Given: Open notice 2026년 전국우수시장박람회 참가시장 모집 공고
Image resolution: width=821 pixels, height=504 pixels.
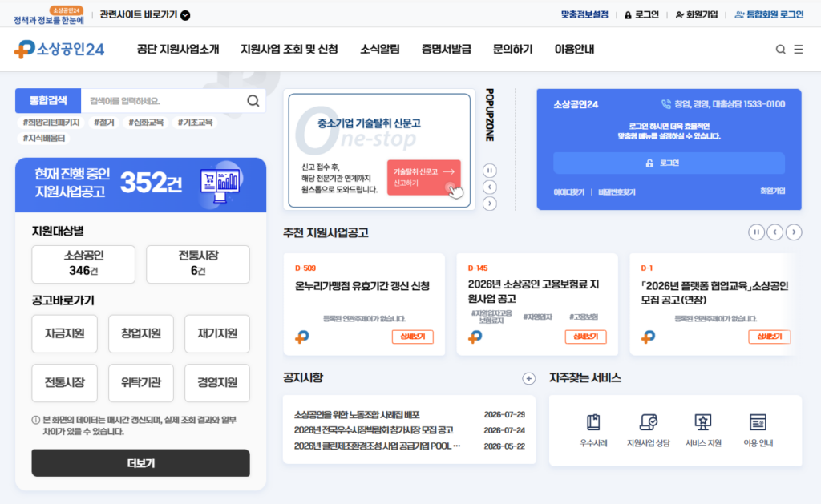Looking at the screenshot, I should [374, 430].
